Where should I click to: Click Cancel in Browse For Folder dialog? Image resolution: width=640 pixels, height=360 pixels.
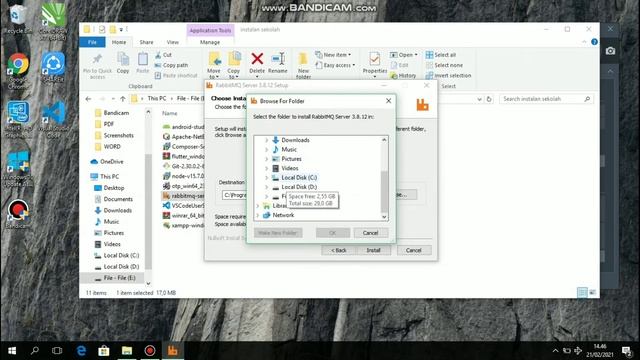pyautogui.click(x=371, y=233)
